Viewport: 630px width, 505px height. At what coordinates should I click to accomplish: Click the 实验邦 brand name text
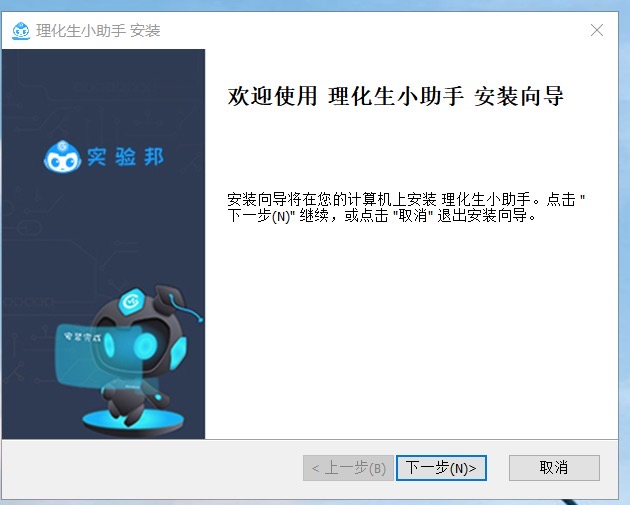coord(125,157)
